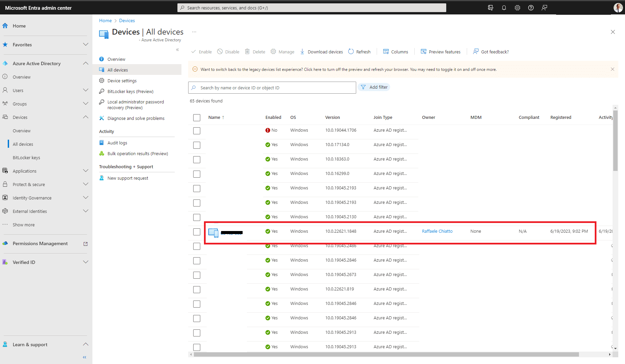This screenshot has height=364, width=625.
Task: Expand the Favorites section chevron
Action: coord(86,44)
